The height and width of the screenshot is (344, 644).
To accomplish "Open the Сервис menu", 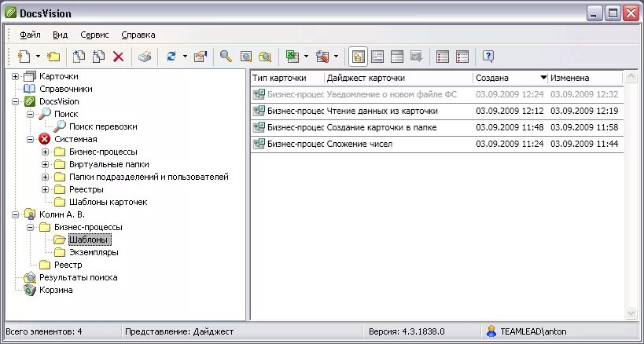I will pyautogui.click(x=94, y=35).
